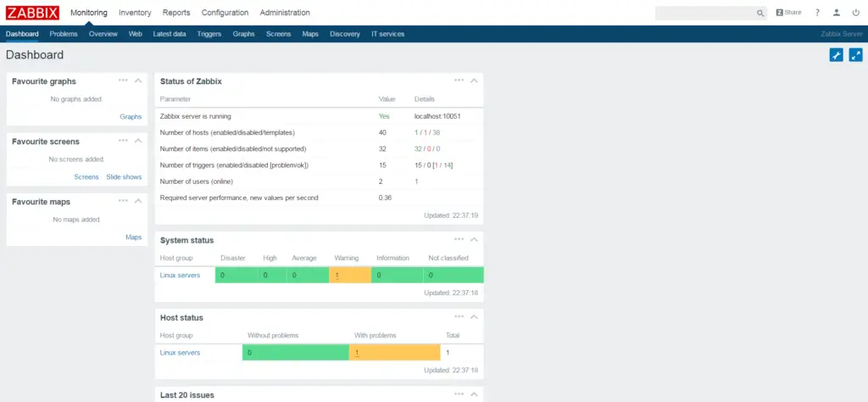This screenshot has width=868, height=402.
Task: Open System status widget menu dots
Action: click(459, 239)
